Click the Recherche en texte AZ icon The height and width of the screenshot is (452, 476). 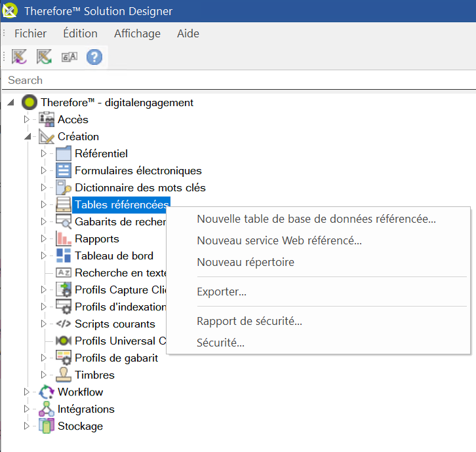pyautogui.click(x=64, y=273)
